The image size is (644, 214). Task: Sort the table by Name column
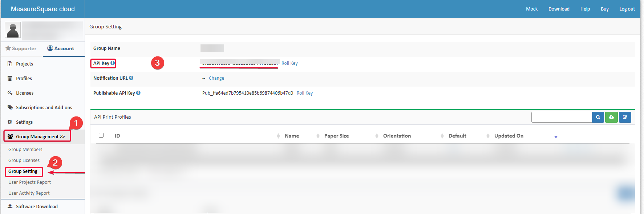pyautogui.click(x=292, y=136)
